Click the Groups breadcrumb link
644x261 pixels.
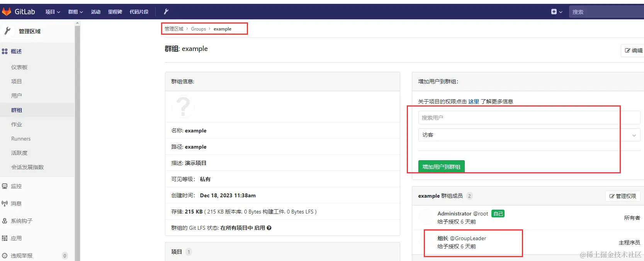pyautogui.click(x=199, y=29)
